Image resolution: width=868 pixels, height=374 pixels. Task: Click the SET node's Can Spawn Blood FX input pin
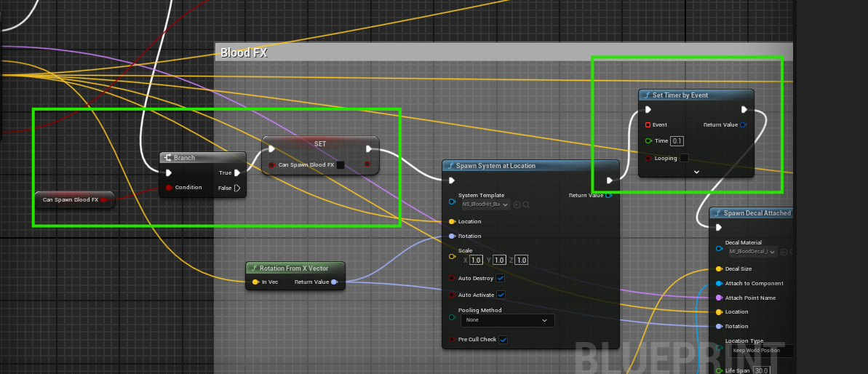(272, 165)
